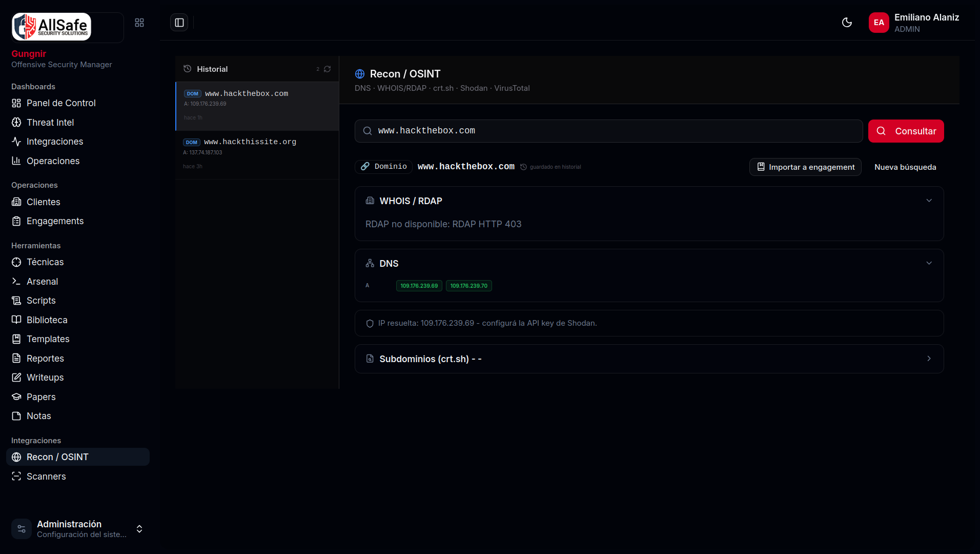Toggle sidebar with the panel icon
Screen dimensions: 980x554
point(179,23)
